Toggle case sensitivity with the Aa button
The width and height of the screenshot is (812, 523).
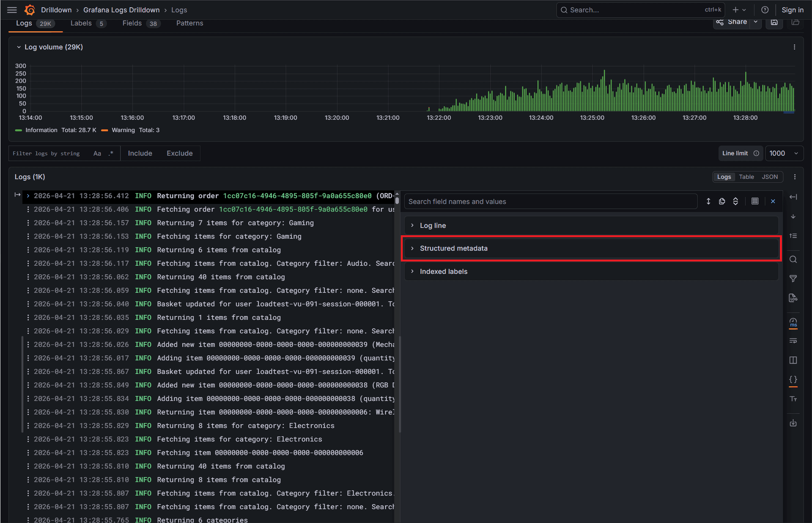point(97,153)
